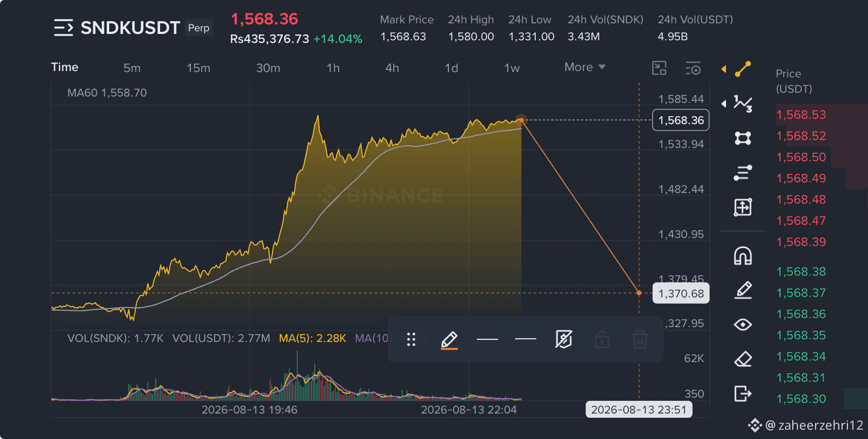Select the trend line start anchor point

pyautogui.click(x=521, y=120)
